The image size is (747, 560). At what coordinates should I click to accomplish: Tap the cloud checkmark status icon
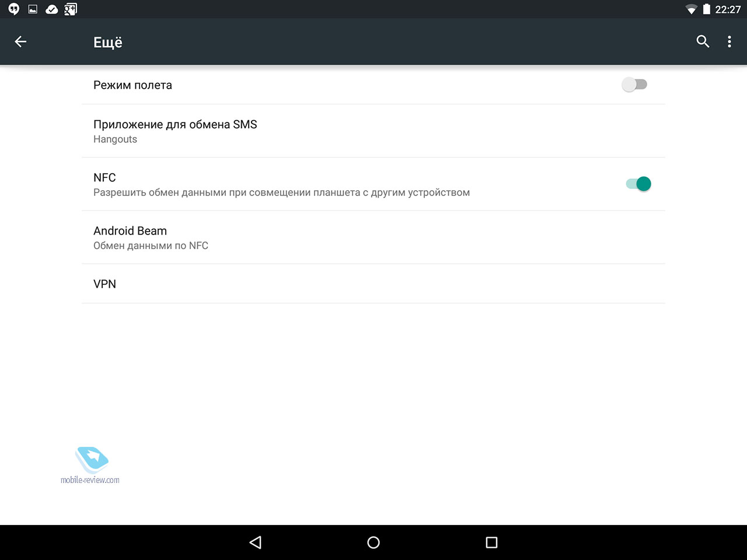point(52,9)
